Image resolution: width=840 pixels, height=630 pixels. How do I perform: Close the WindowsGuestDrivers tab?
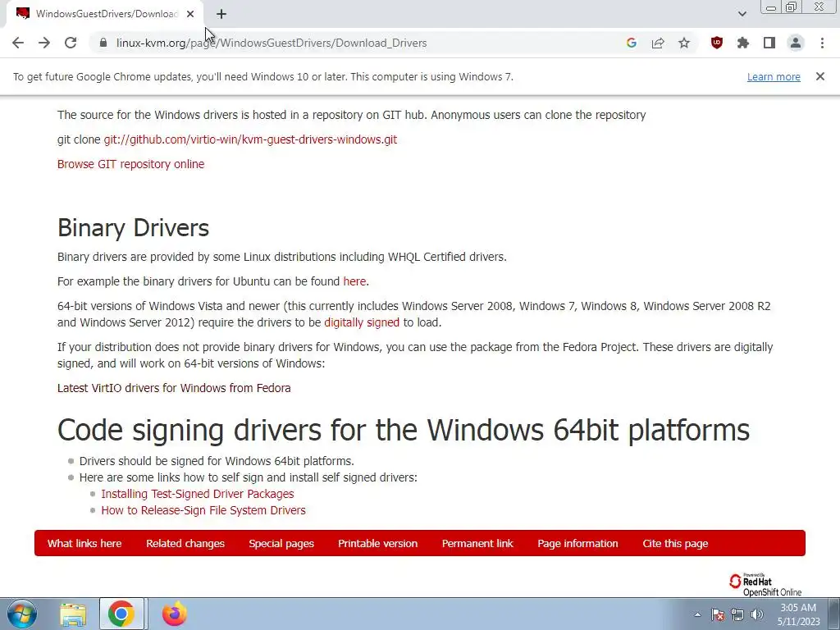pos(190,14)
